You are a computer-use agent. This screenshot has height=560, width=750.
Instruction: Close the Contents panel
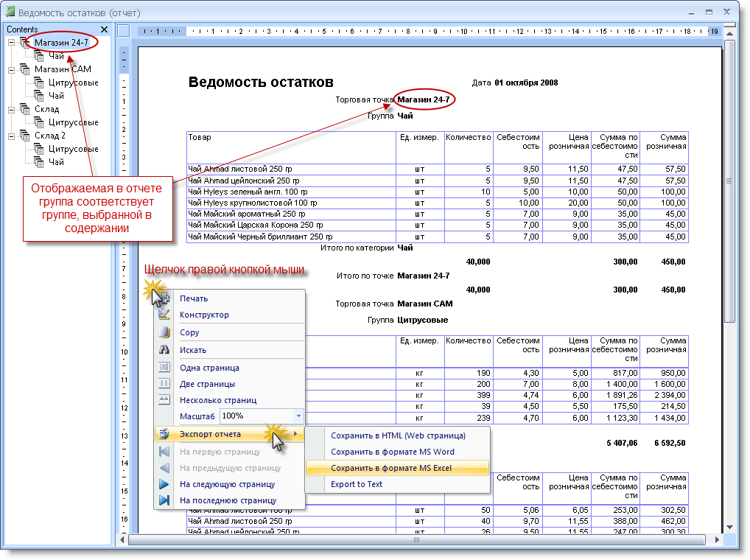click(x=105, y=29)
